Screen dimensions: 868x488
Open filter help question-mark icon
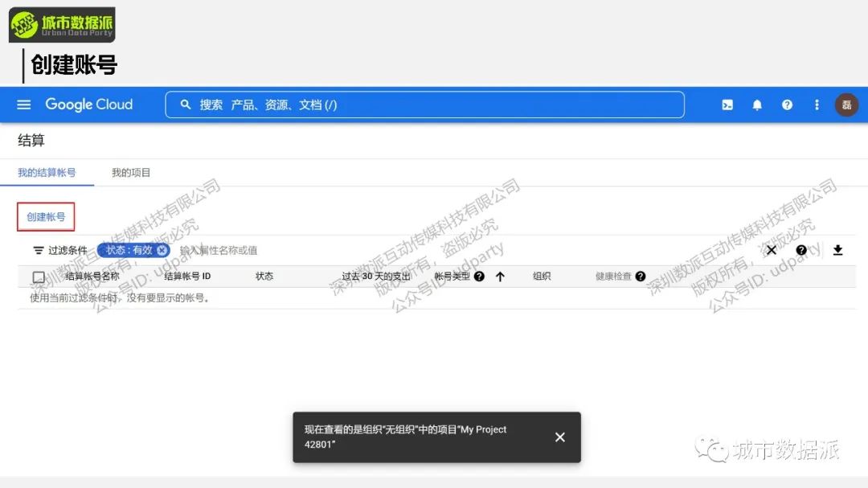click(x=801, y=250)
